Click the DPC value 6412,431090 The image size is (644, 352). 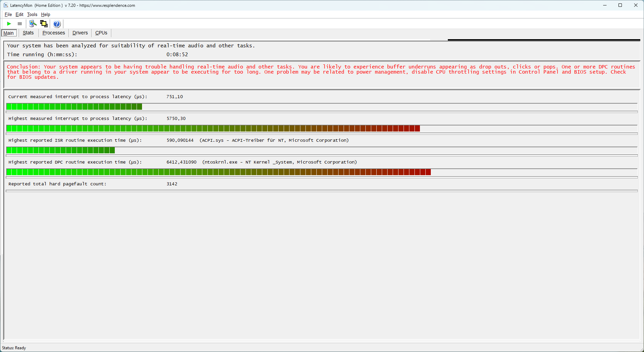182,162
